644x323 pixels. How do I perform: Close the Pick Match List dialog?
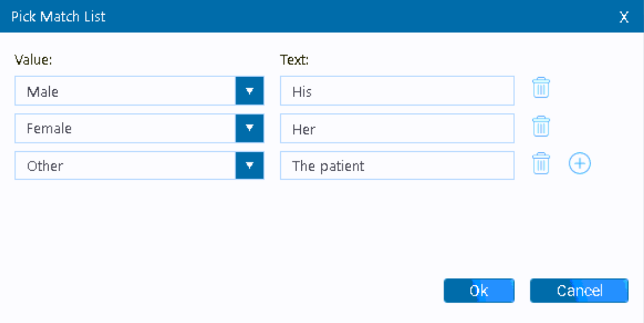[x=623, y=17]
